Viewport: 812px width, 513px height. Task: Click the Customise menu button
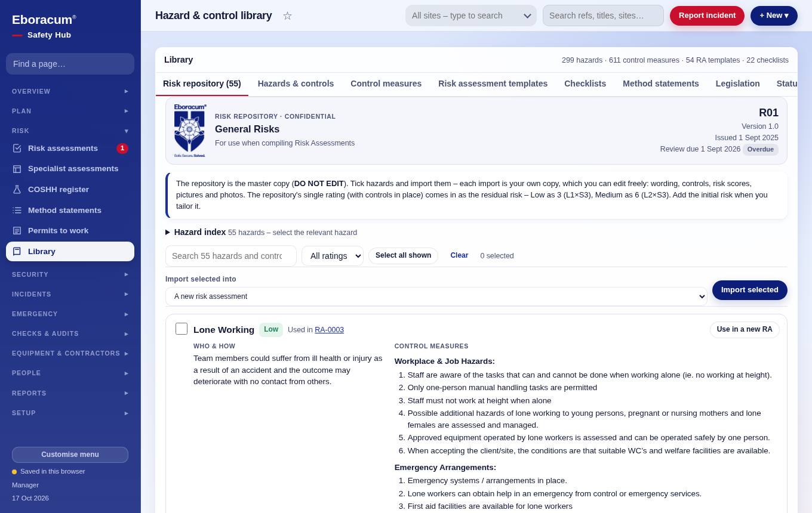point(70,455)
